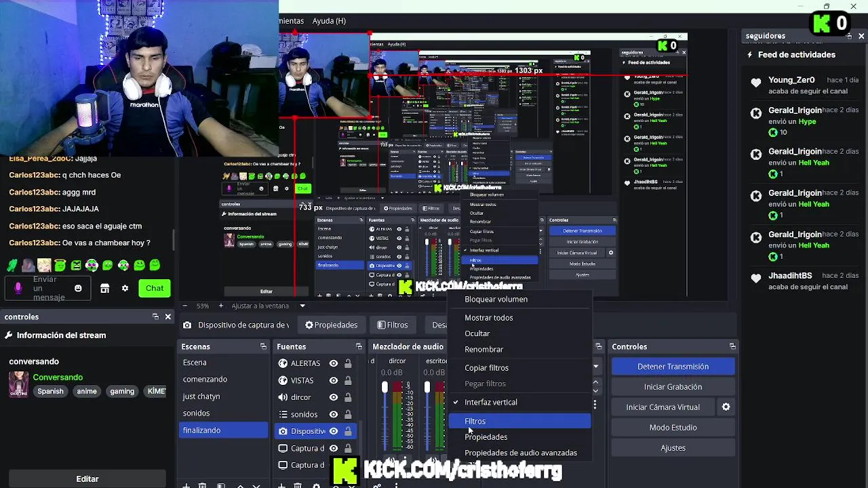This screenshot has width=868, height=488.
Task: Click the green Chat send button
Action: (x=155, y=288)
